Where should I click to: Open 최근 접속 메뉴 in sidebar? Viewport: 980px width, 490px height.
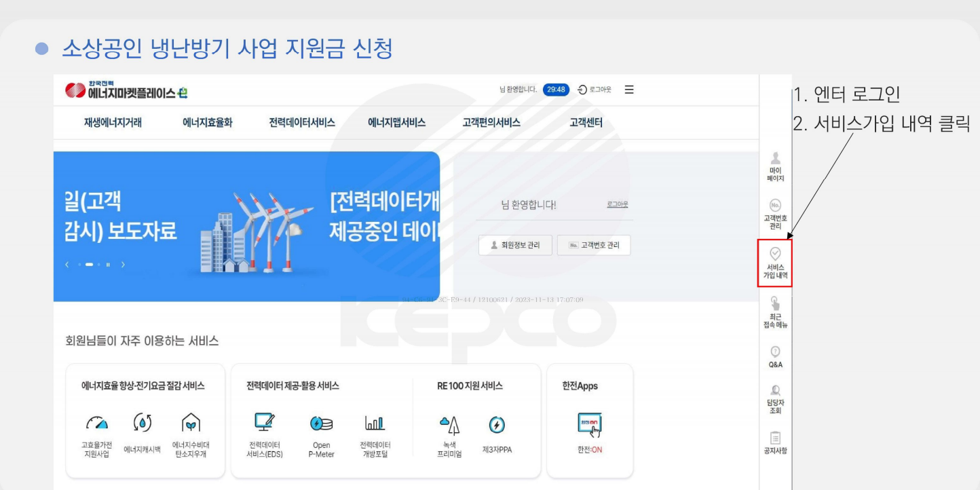coord(775,313)
